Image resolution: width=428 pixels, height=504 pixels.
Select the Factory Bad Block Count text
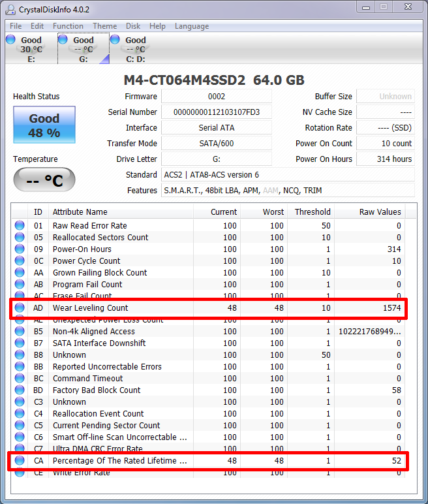(97, 390)
